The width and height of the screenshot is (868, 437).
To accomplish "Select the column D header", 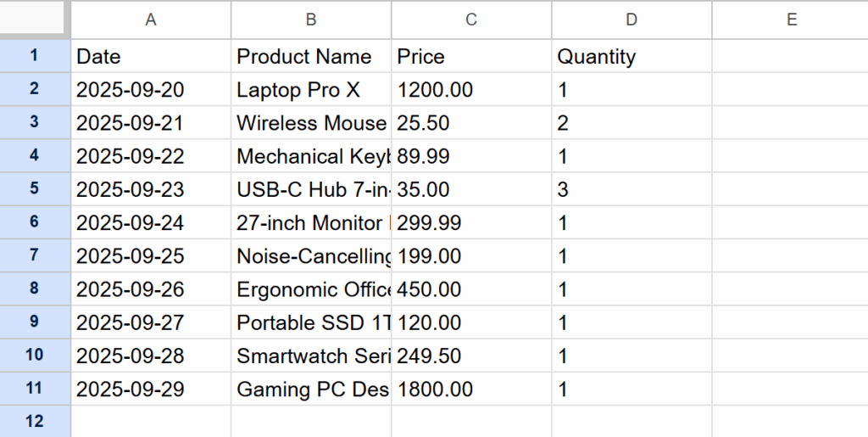I will [x=632, y=20].
